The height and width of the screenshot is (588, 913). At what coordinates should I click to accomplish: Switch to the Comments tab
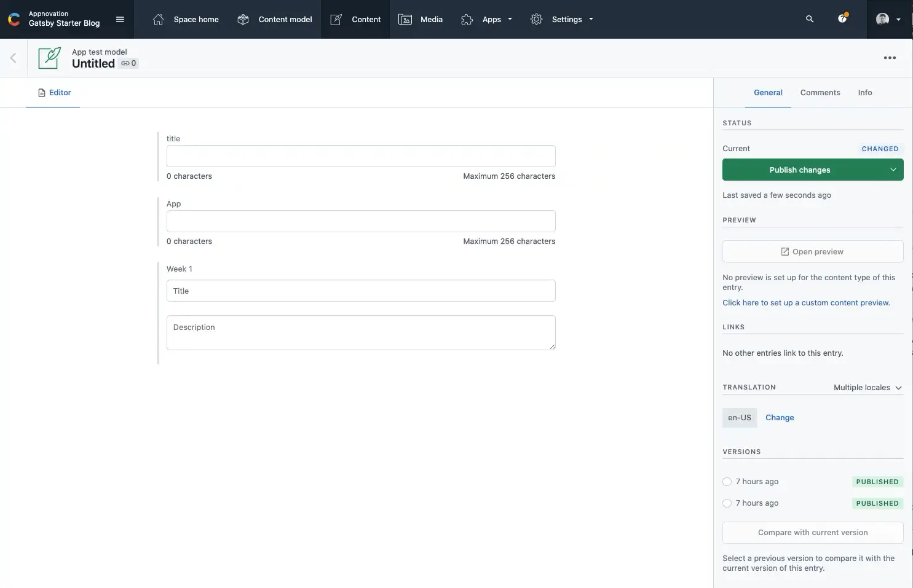click(x=820, y=93)
